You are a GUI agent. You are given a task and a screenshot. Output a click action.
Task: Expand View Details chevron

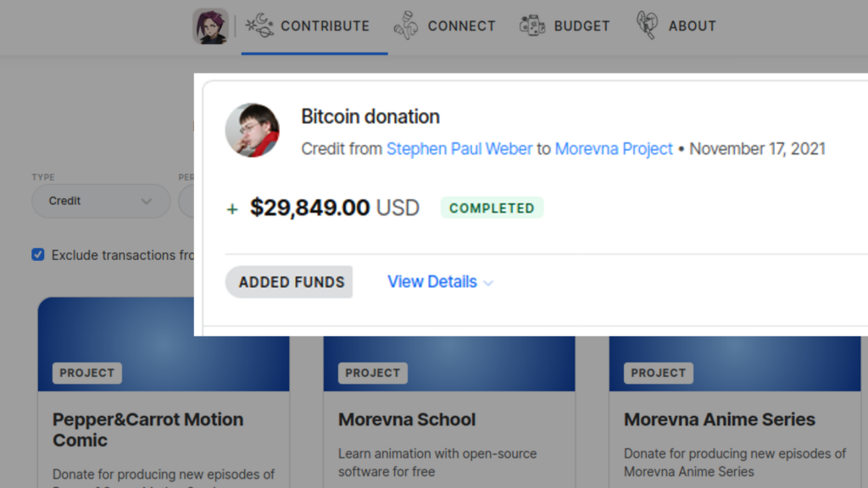[x=487, y=283]
